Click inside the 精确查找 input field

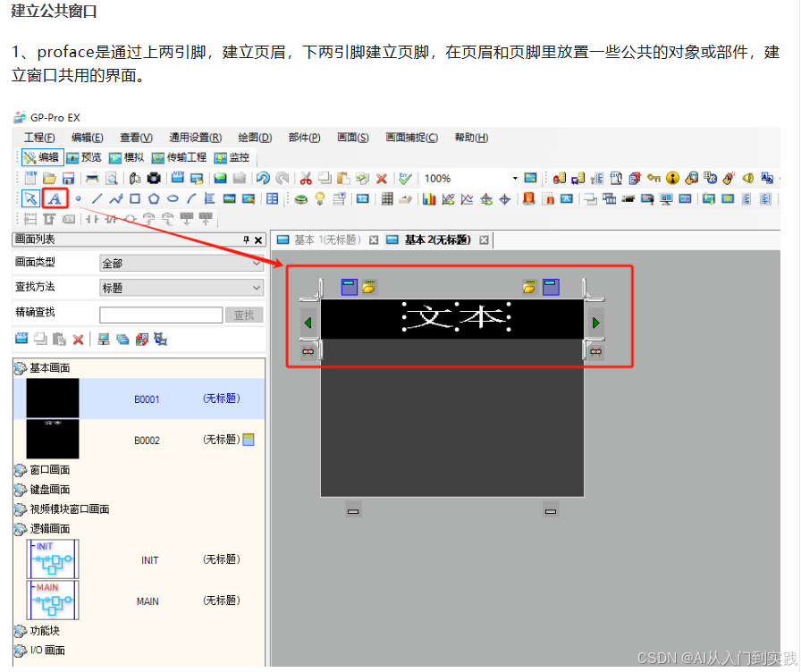[x=162, y=314]
